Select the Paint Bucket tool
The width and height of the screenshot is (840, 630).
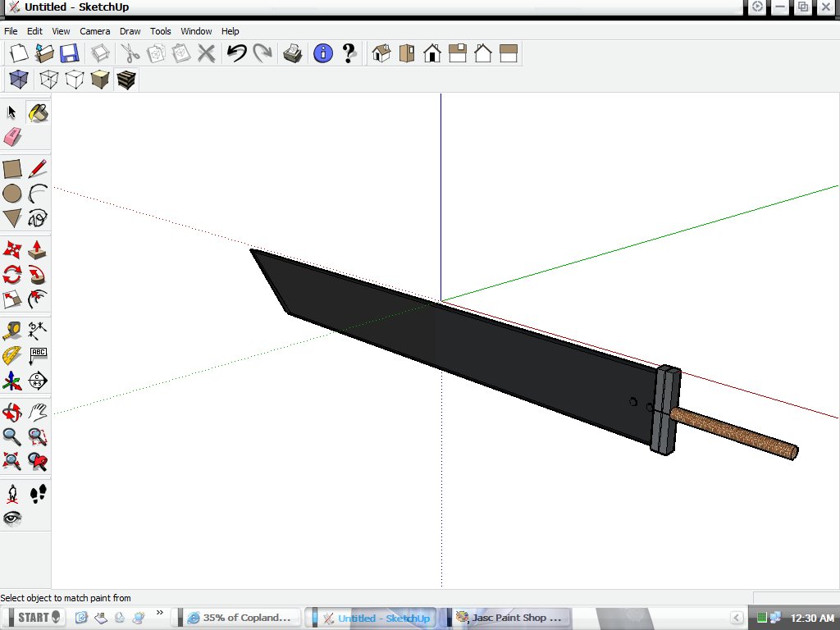coord(38,112)
